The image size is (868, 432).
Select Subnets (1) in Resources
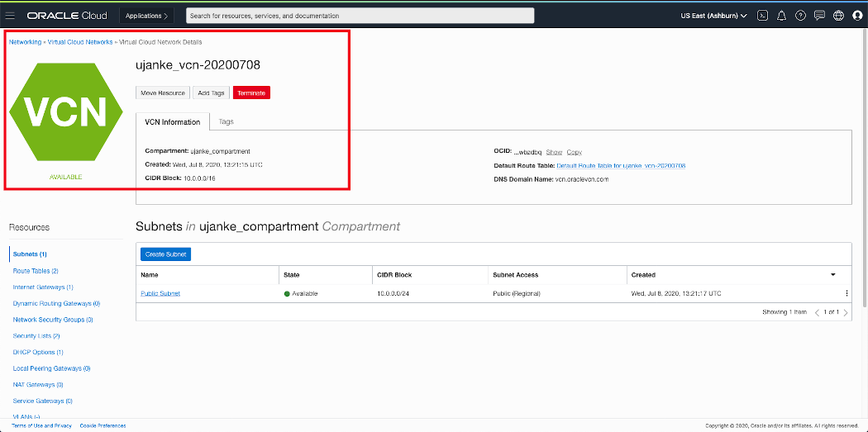[30, 254]
